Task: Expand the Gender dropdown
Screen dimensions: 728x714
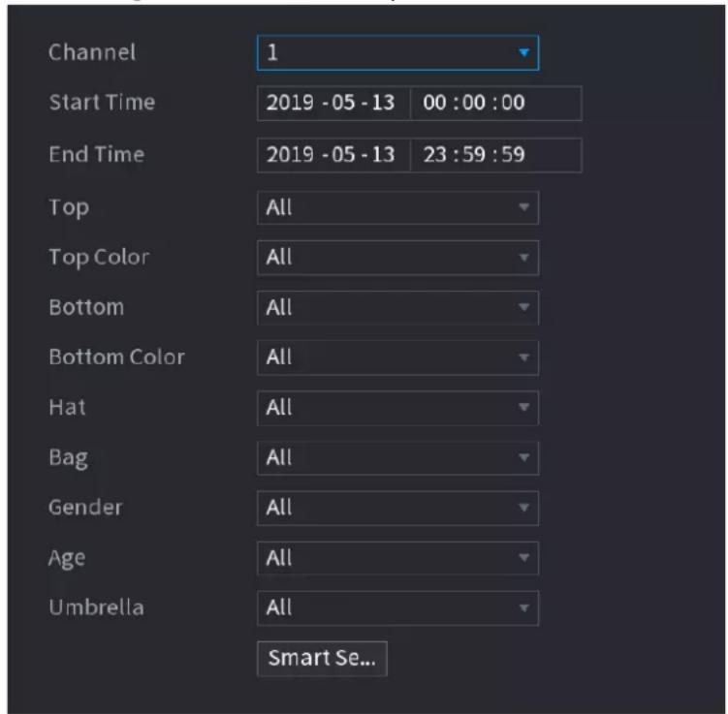Action: 397,508
